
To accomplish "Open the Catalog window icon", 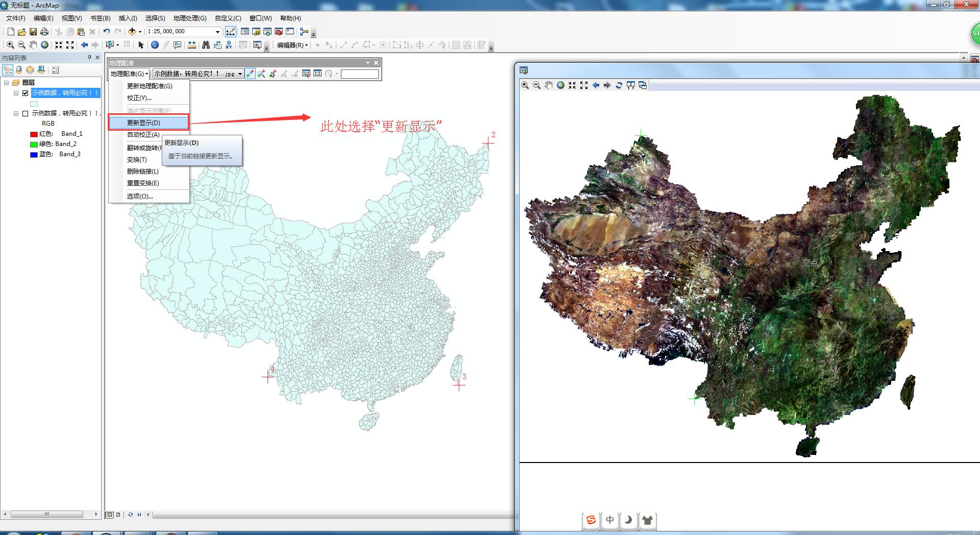I will 256,32.
